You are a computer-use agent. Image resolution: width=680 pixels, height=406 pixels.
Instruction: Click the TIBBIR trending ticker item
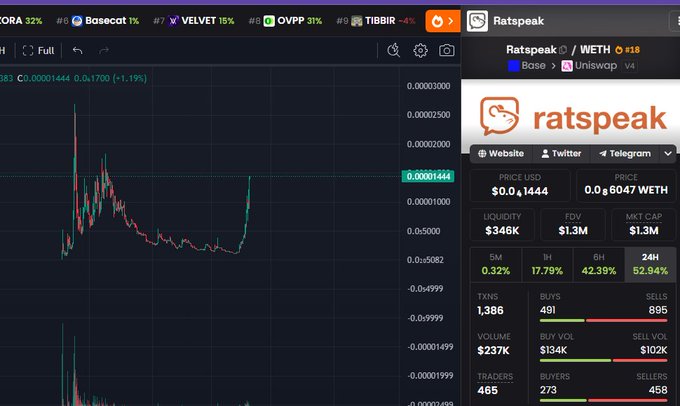376,21
